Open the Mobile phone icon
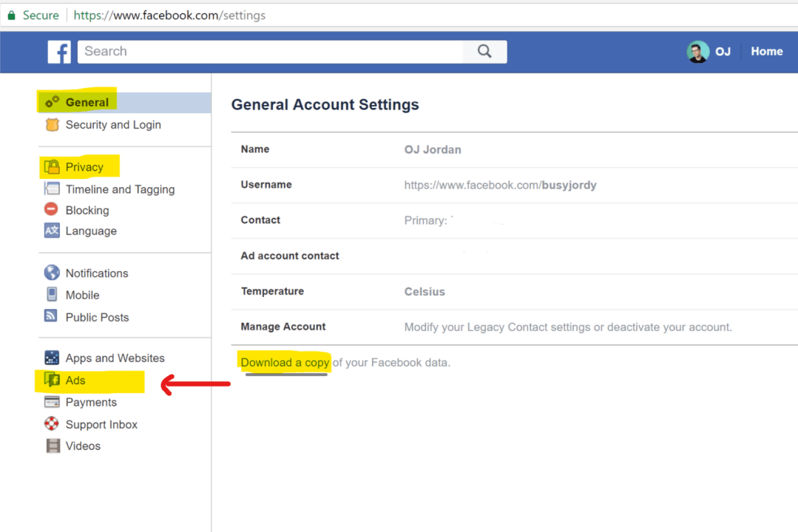Viewport: 798px width, 532px height. 52,295
